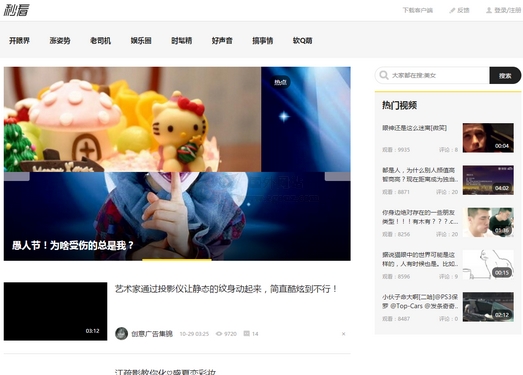
Task: Open the download client link
Action: pos(418,10)
